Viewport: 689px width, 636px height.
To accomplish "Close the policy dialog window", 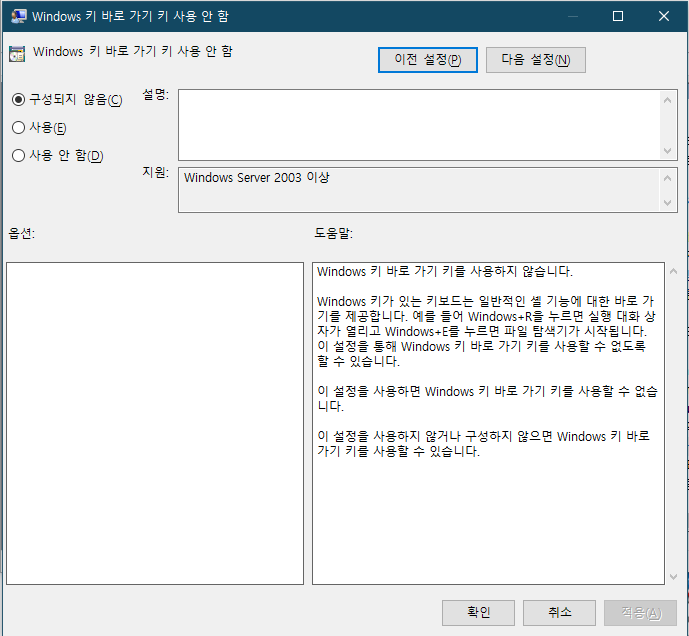I will pyautogui.click(x=664, y=16).
